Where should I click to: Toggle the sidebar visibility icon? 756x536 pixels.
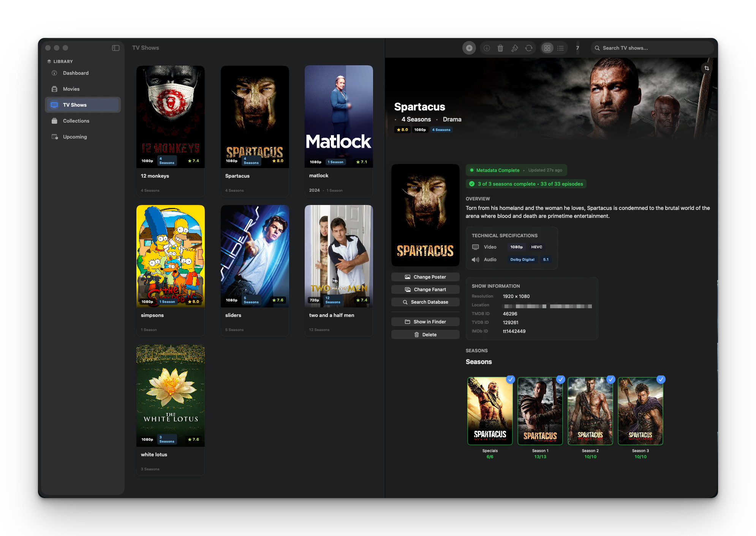(x=116, y=48)
